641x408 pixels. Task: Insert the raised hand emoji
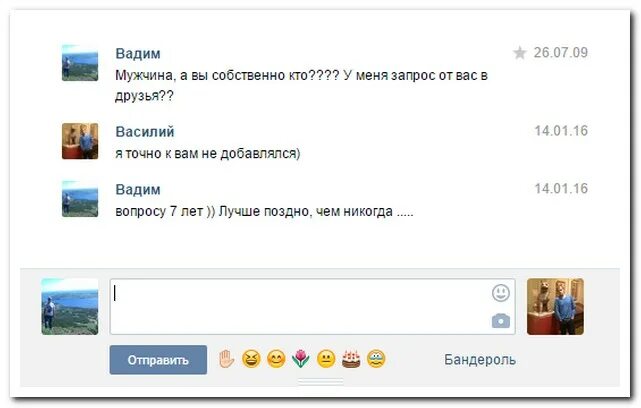pos(226,359)
